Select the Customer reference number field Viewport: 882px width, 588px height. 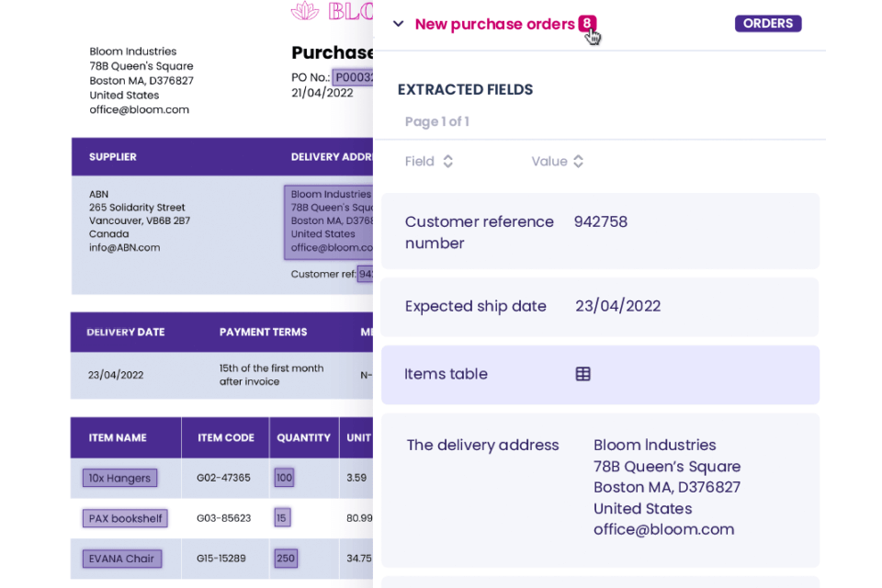coord(479,232)
